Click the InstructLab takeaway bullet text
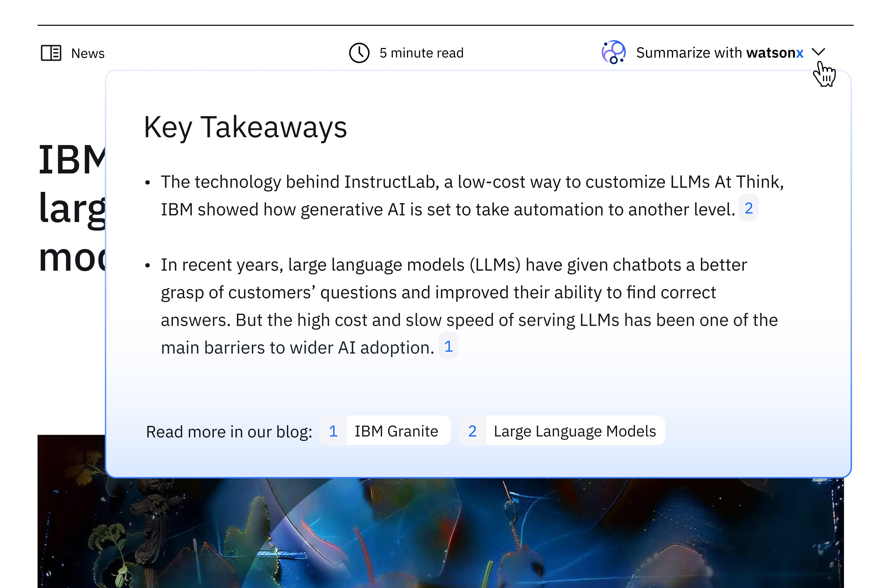The height and width of the screenshot is (588, 892). tap(472, 196)
